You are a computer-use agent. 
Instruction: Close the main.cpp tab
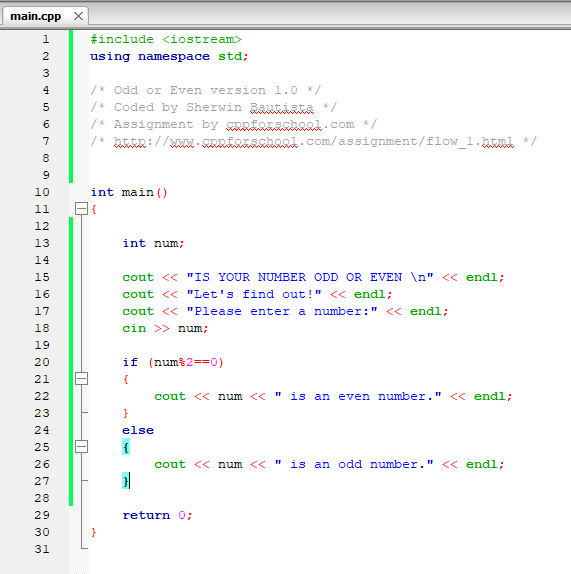78,16
